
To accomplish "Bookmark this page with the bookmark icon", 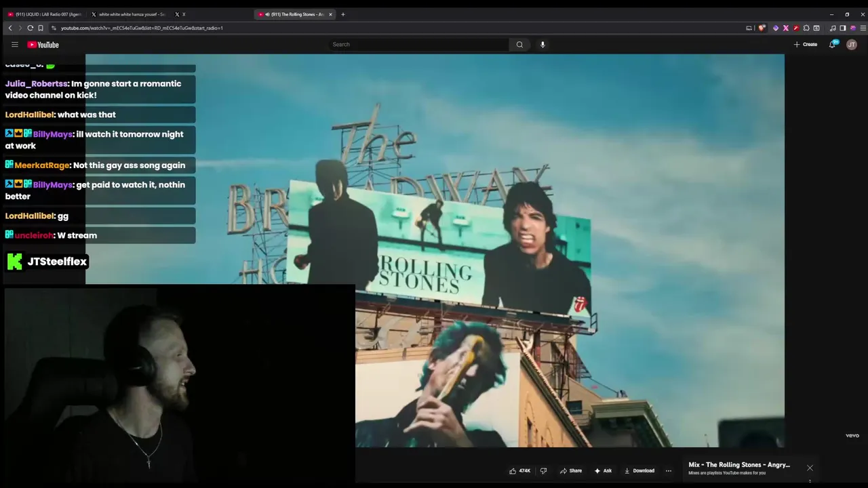I will point(41,28).
